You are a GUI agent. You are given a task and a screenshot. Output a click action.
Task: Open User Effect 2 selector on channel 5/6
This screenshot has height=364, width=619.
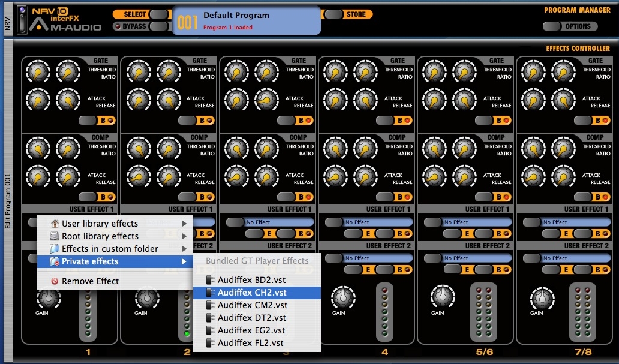(x=477, y=258)
